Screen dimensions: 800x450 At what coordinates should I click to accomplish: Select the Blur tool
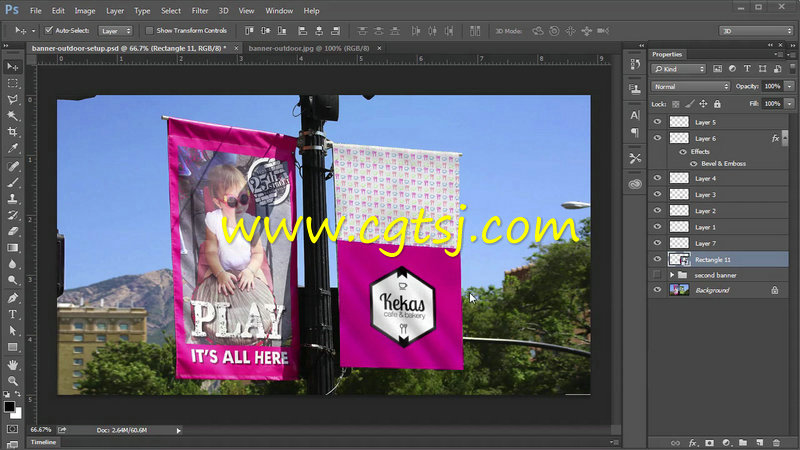(x=12, y=264)
